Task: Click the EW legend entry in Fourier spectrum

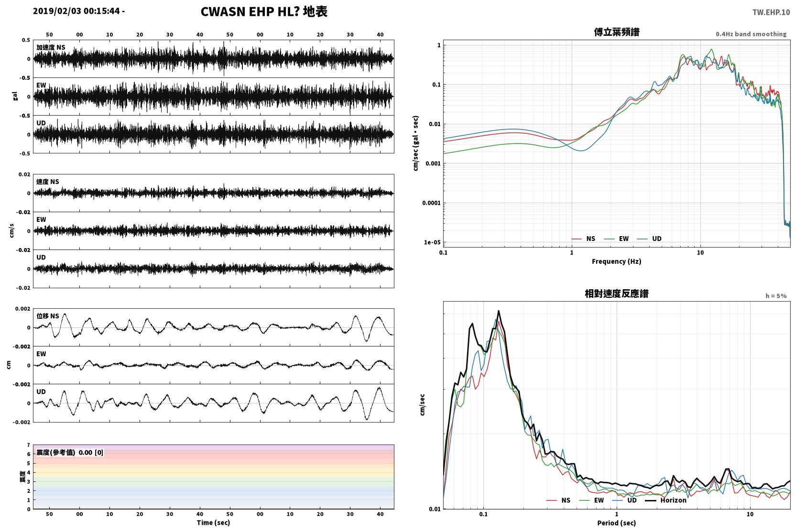Action: pos(616,239)
